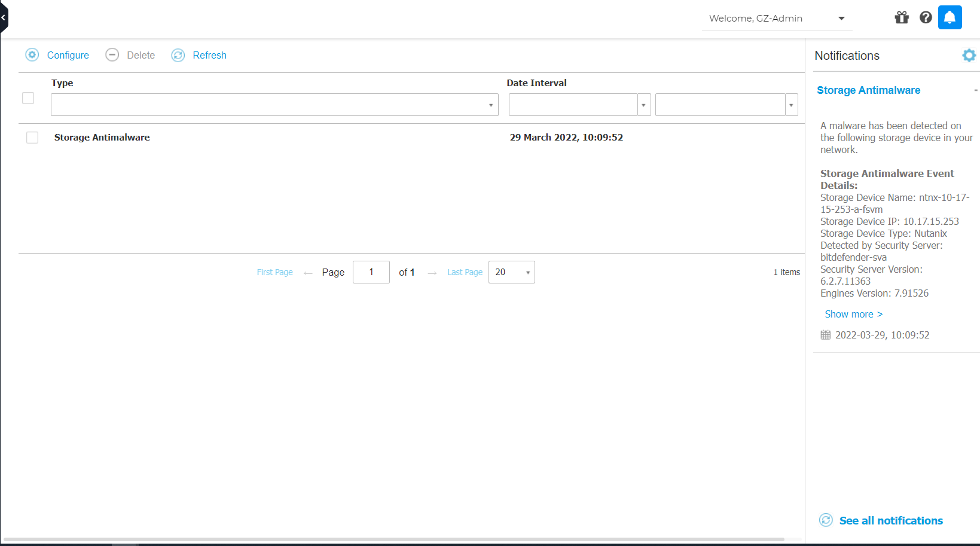Click See all notifications link

click(x=890, y=520)
